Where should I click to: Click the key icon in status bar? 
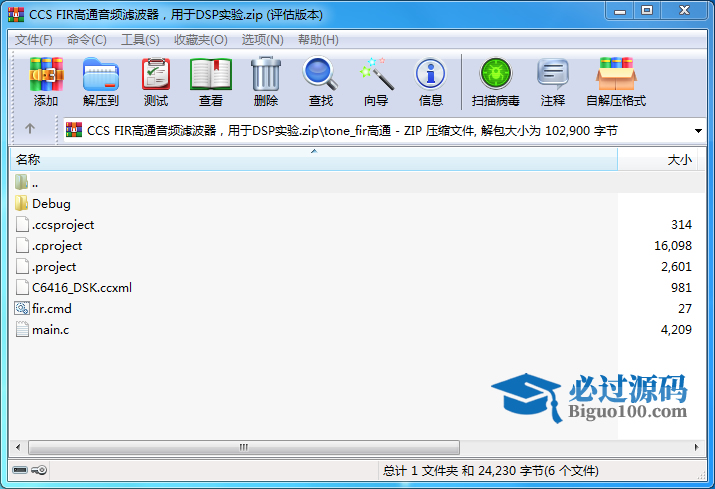(39, 470)
